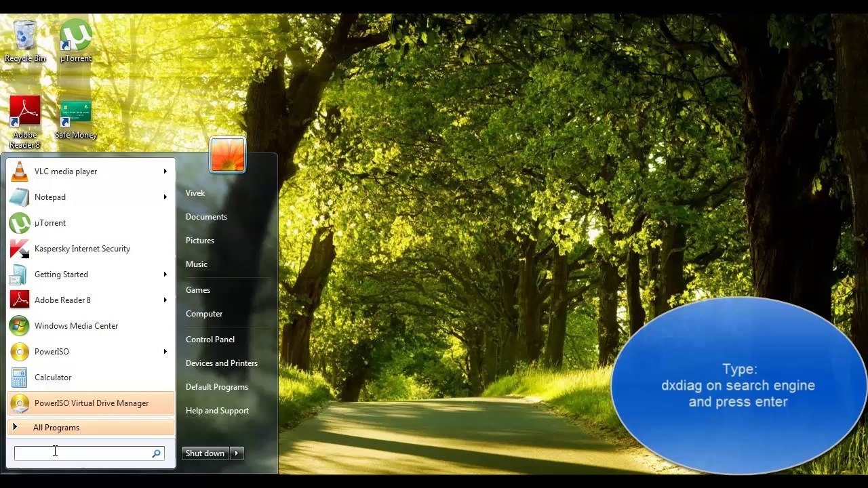Viewport: 868px width, 488px height.
Task: Click the Getting Started icon
Action: (x=20, y=274)
